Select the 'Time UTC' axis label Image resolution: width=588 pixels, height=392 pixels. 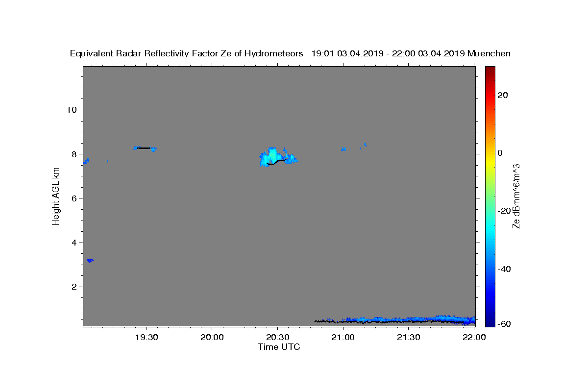[x=279, y=347]
